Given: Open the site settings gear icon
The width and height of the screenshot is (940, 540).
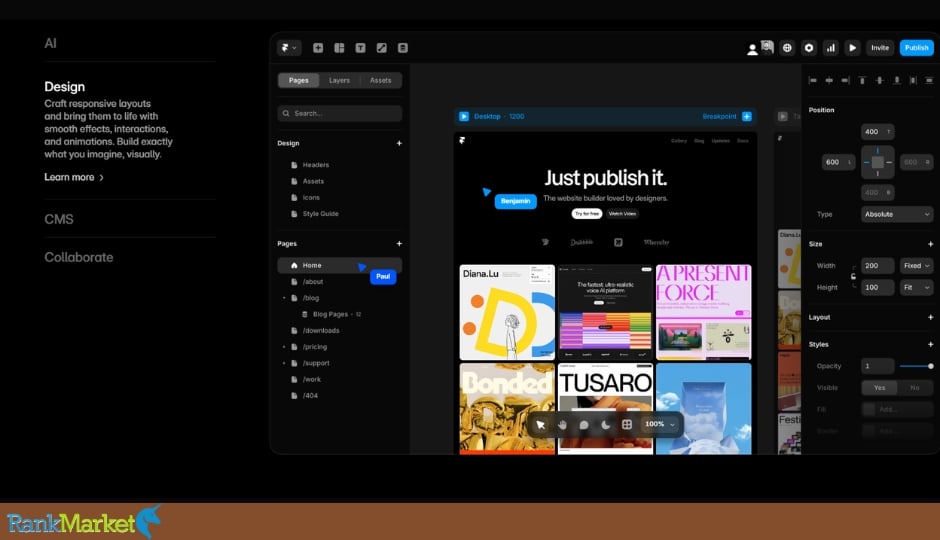Looking at the screenshot, I should 809,48.
